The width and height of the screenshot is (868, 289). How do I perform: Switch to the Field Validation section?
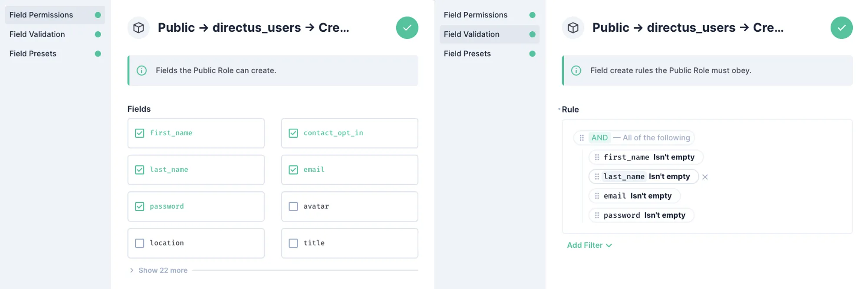click(471, 34)
